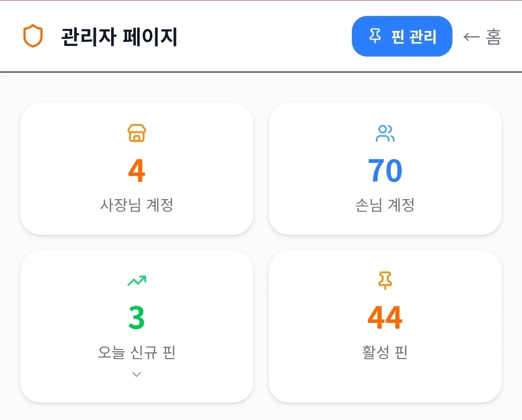The height and width of the screenshot is (420, 522).
Task: Click the orange number 44 count
Action: pyautogui.click(x=385, y=318)
